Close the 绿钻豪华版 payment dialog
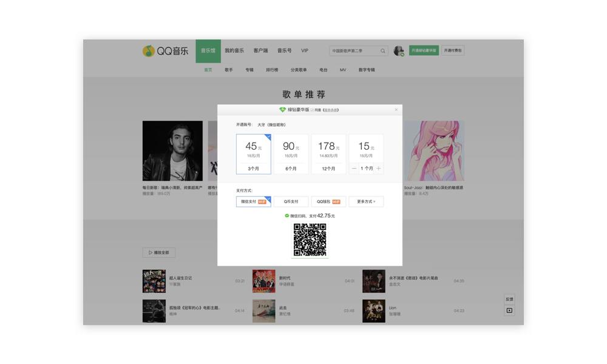Screen dimensions: 607x364 click(396, 110)
